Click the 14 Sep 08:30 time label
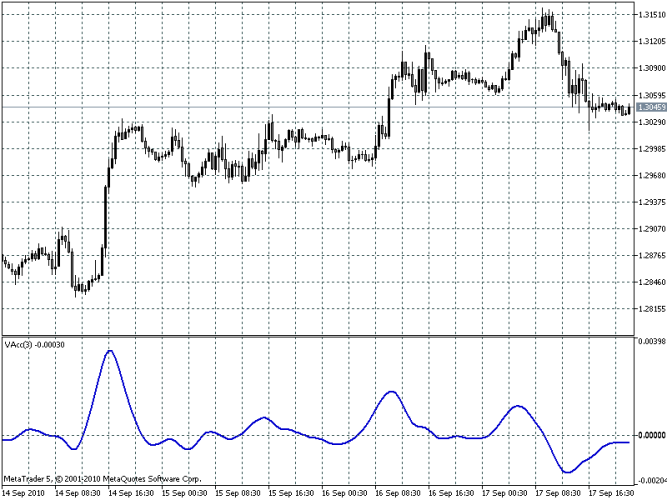 coord(78,493)
